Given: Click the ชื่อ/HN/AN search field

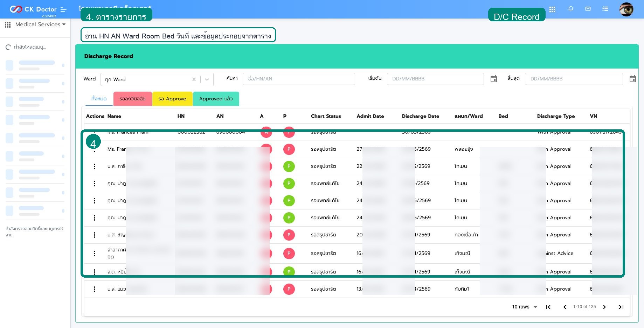Looking at the screenshot, I should [x=299, y=79].
